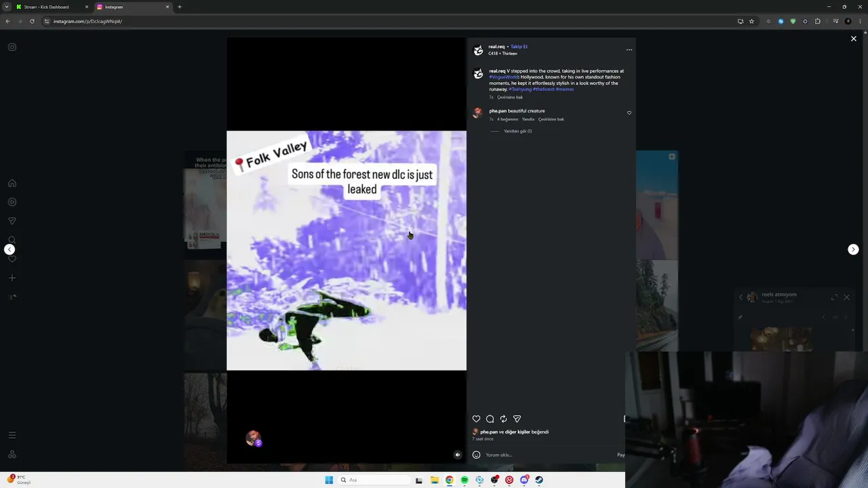Image resolution: width=868 pixels, height=488 pixels.
Task: Repost using the arrows icon under the post
Action: [503, 419]
